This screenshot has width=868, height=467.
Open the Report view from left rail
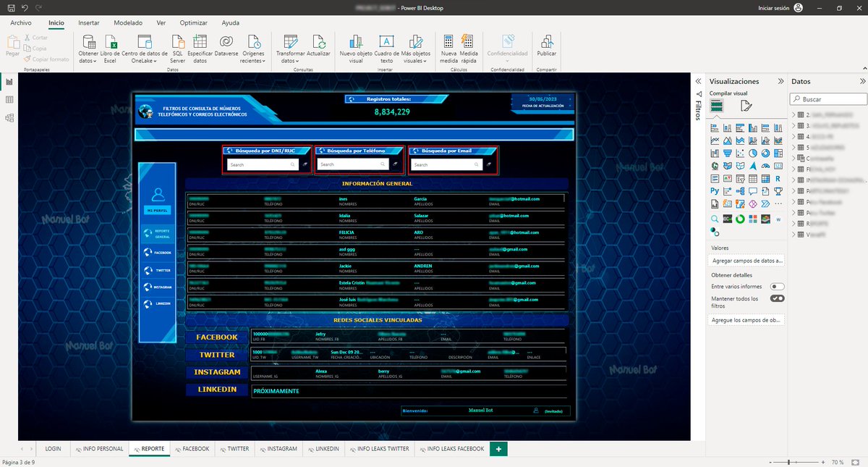[9, 83]
